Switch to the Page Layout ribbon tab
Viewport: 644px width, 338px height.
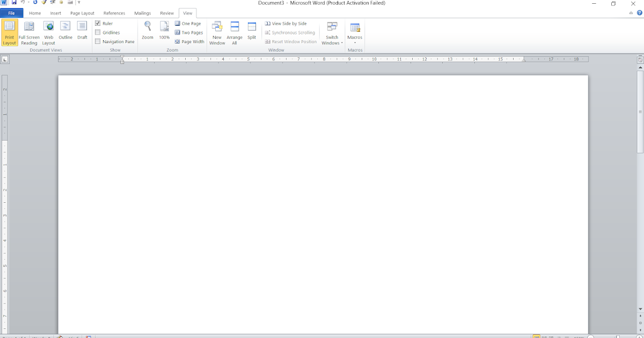click(82, 13)
